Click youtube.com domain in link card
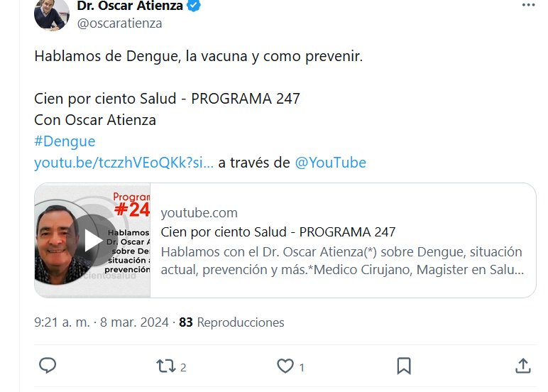 click(199, 212)
